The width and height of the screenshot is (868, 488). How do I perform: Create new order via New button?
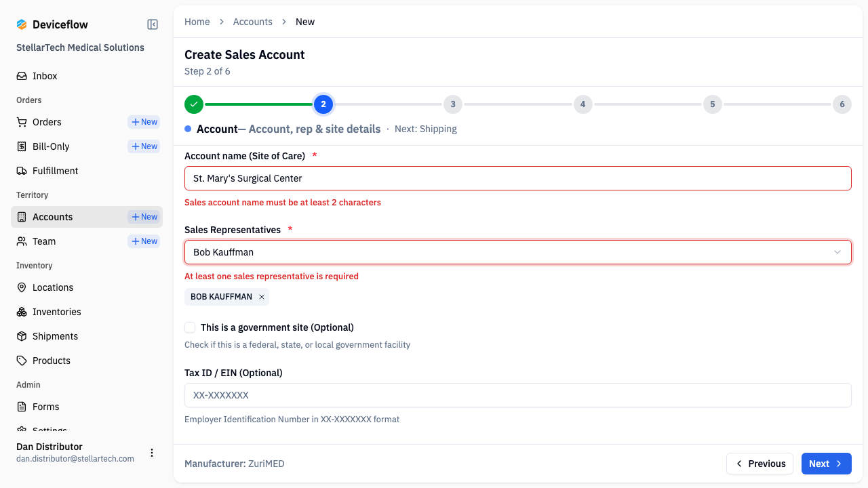coord(144,122)
